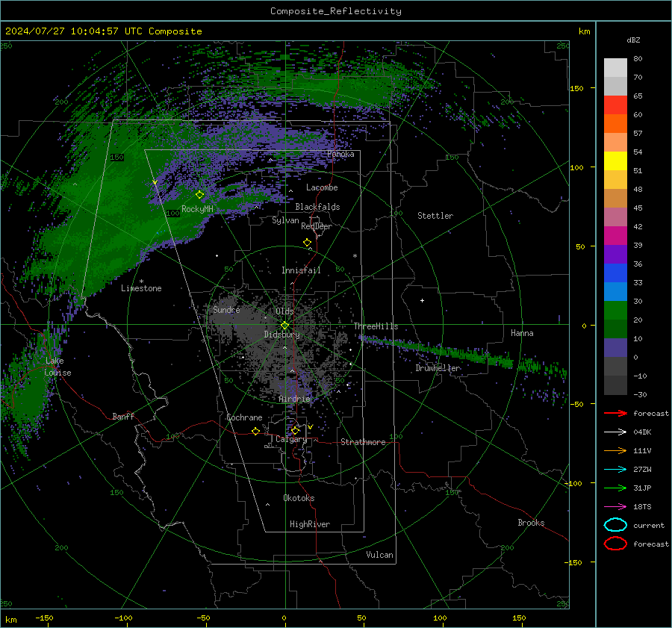Viewport: 672px width, 628px height.
Task: Click the Lacombe label
Action: click(x=322, y=187)
